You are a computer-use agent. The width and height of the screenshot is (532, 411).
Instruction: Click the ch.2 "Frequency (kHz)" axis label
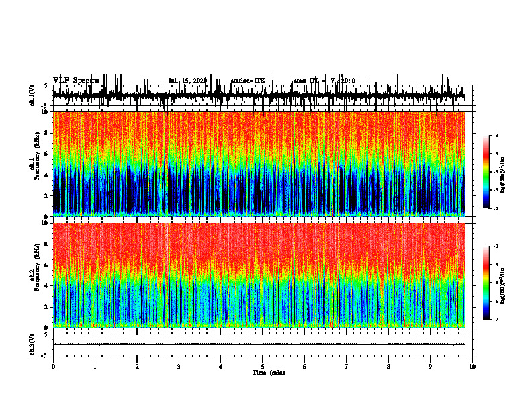coord(38,267)
